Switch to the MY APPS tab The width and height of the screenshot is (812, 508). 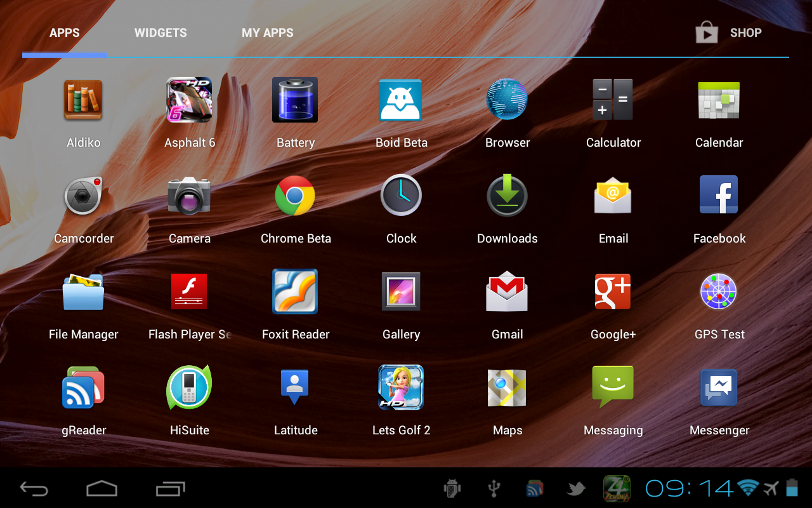(268, 33)
